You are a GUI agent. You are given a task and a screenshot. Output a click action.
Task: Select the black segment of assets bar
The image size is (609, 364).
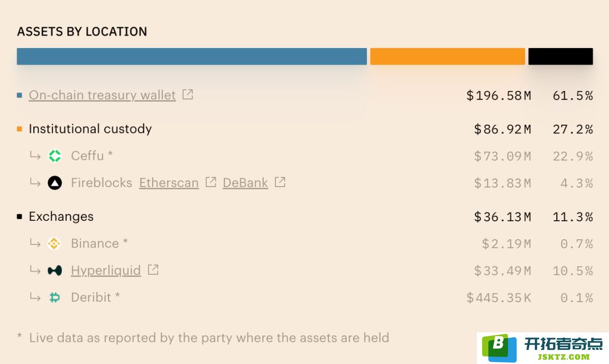560,57
